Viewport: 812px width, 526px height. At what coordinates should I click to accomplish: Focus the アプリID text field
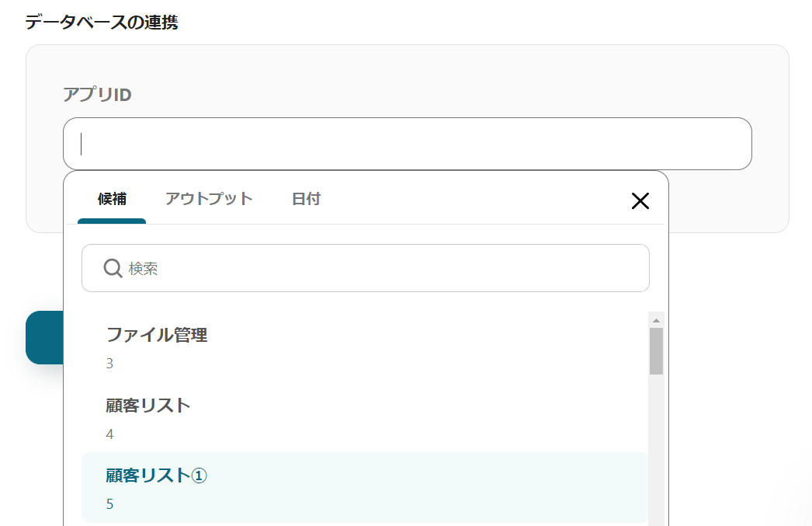click(407, 144)
